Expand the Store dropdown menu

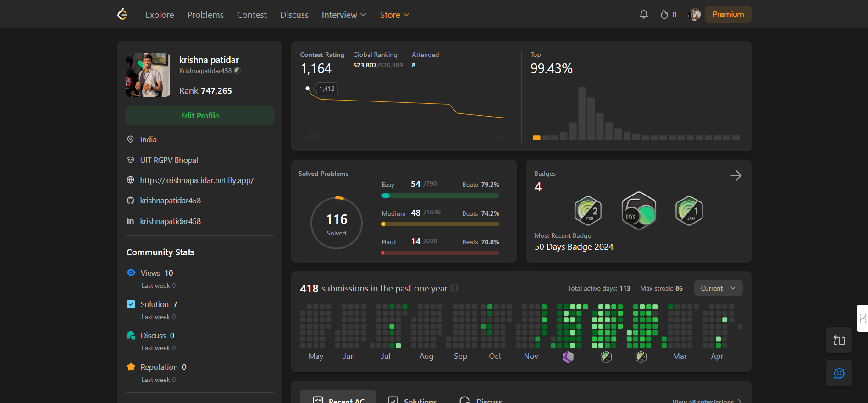pyautogui.click(x=395, y=15)
